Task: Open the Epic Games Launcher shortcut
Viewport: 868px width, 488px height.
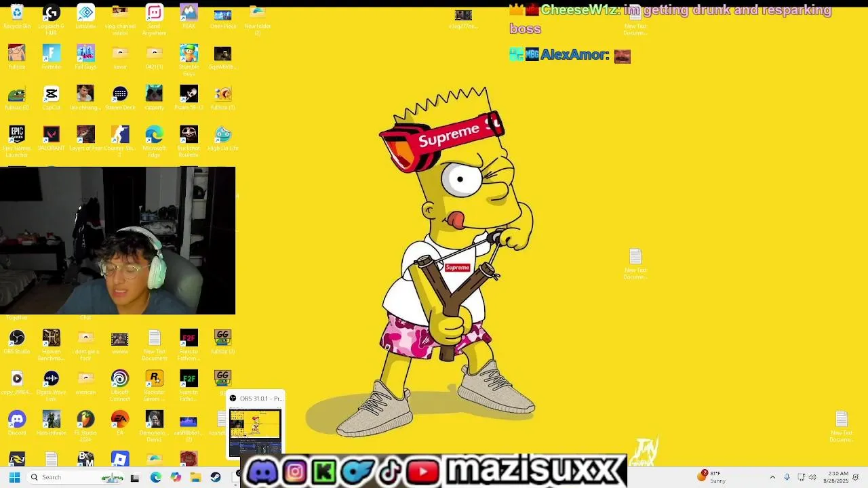Action: 17,141
